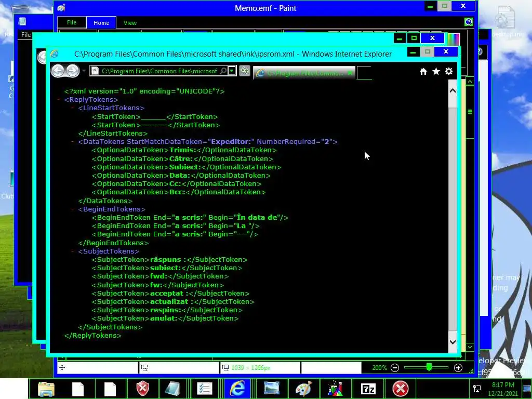Screen dimensions: 532x399
Task: Click the Paint zoom slider handle
Action: pos(429,367)
